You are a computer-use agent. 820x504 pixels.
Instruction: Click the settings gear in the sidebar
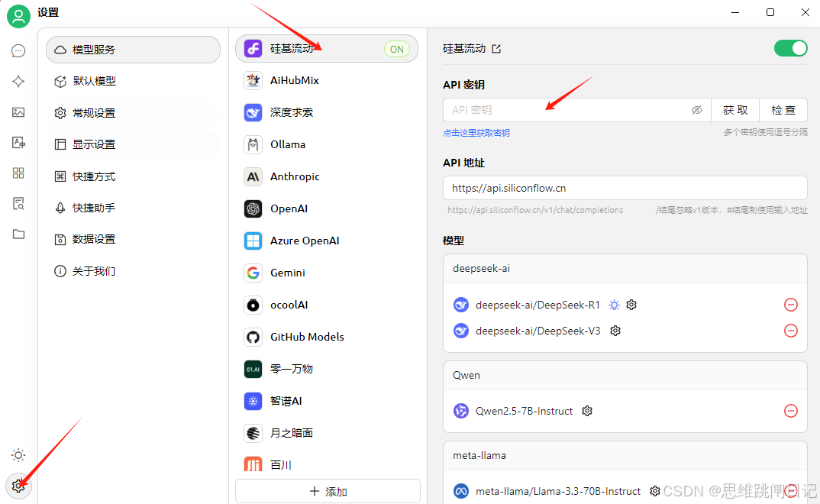(x=18, y=486)
